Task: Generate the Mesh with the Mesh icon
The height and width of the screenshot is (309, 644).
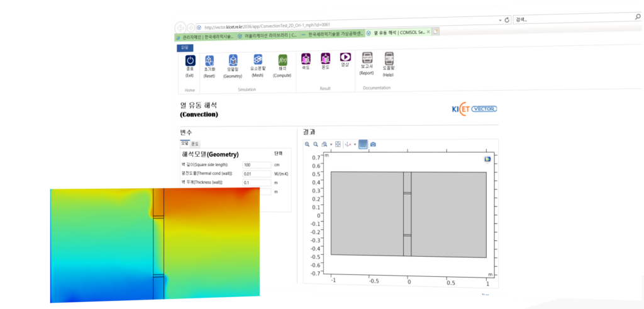Action: point(258,60)
